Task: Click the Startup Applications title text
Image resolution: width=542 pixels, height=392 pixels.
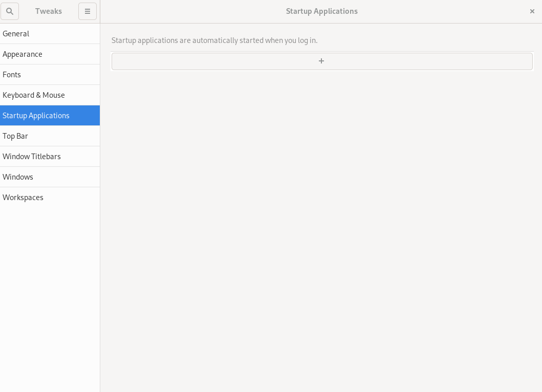Action: (x=321, y=11)
